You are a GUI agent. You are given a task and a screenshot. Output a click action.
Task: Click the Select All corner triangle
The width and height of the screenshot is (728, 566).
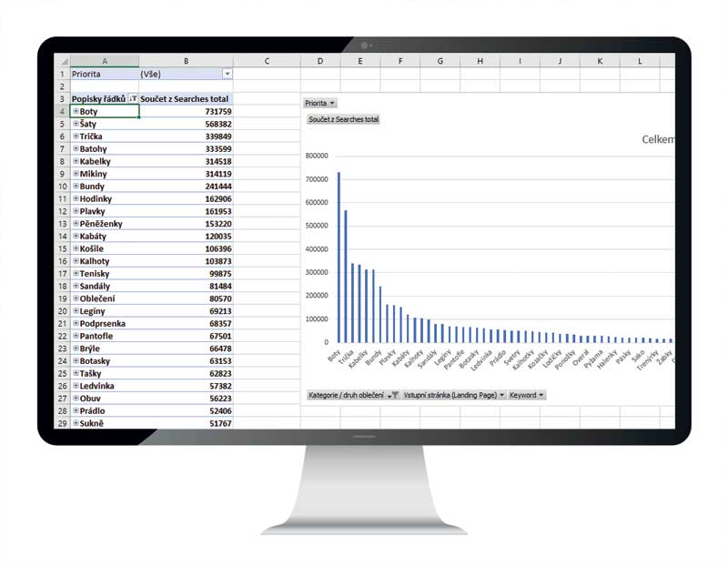pyautogui.click(x=62, y=61)
